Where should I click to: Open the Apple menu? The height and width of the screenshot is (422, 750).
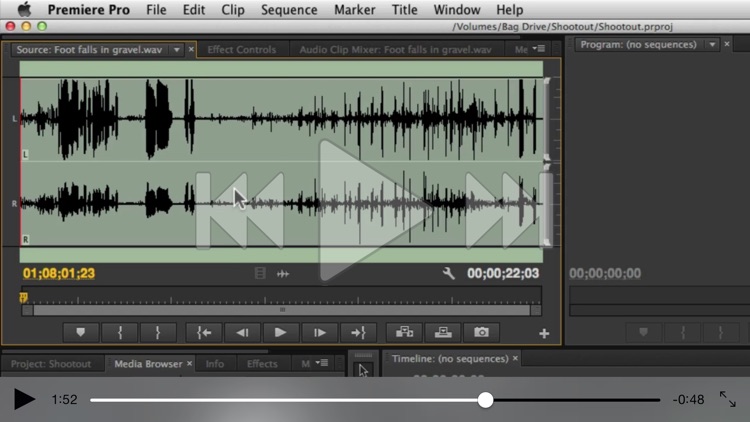(24, 10)
